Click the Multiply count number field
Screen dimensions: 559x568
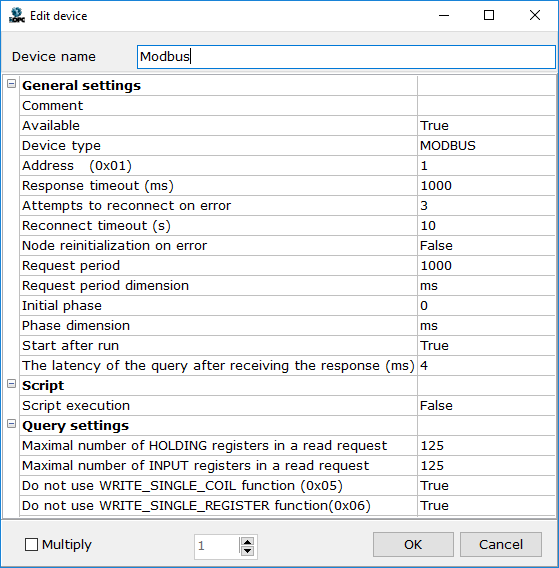click(x=217, y=546)
